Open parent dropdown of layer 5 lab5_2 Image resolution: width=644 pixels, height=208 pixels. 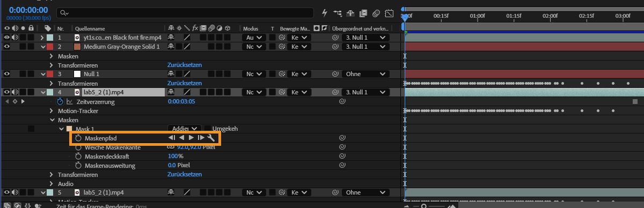[x=365, y=192]
